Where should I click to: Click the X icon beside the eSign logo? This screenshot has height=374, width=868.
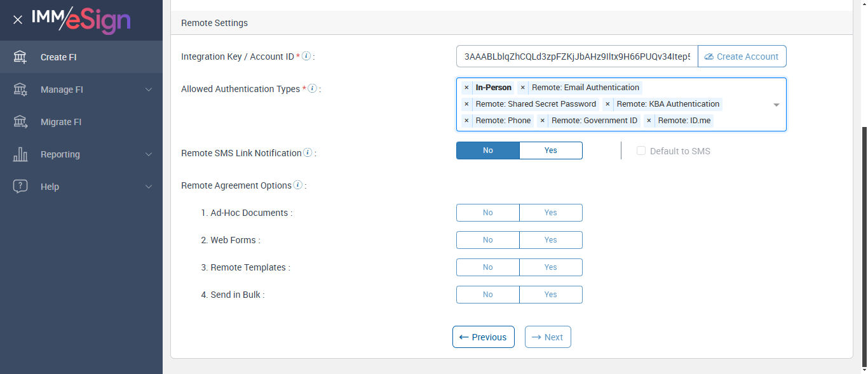click(x=18, y=20)
